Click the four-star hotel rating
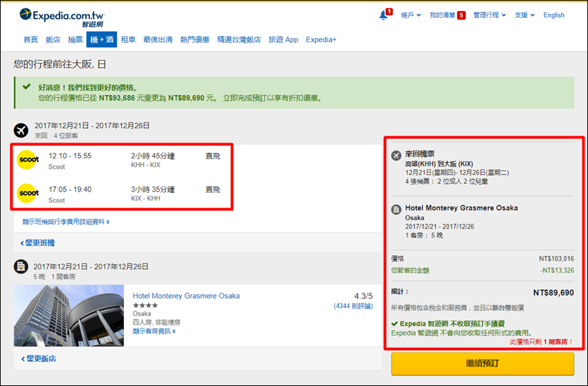 (145, 305)
